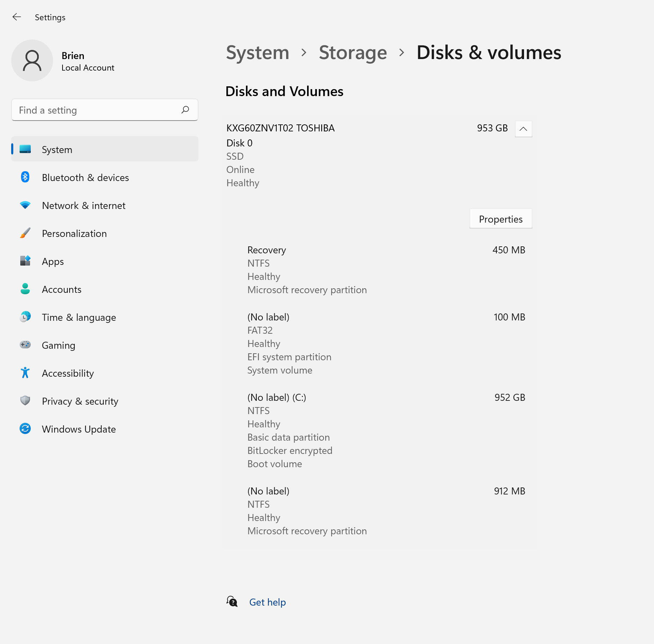
Task: Open Accessibility settings icon
Action: click(x=25, y=373)
